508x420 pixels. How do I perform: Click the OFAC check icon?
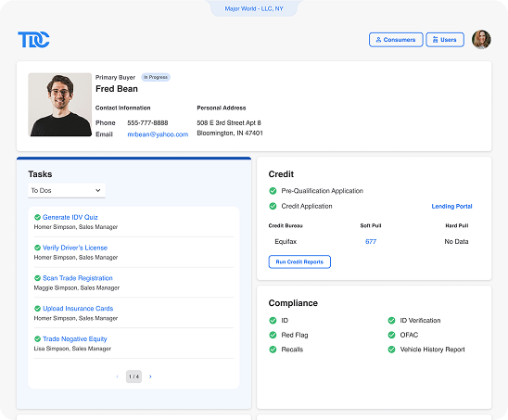[x=392, y=335]
